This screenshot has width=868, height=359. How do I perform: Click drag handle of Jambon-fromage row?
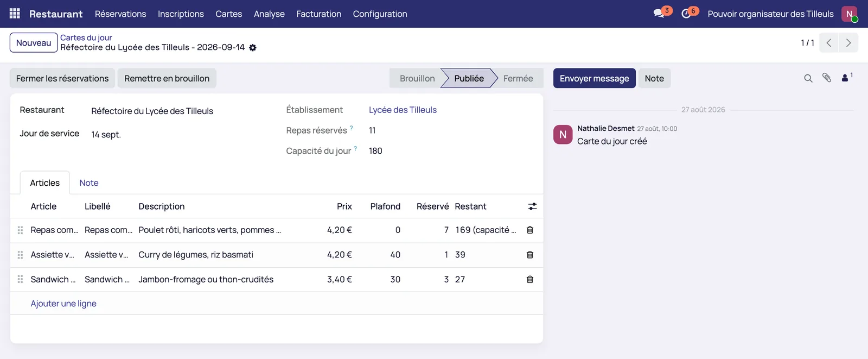coord(20,280)
